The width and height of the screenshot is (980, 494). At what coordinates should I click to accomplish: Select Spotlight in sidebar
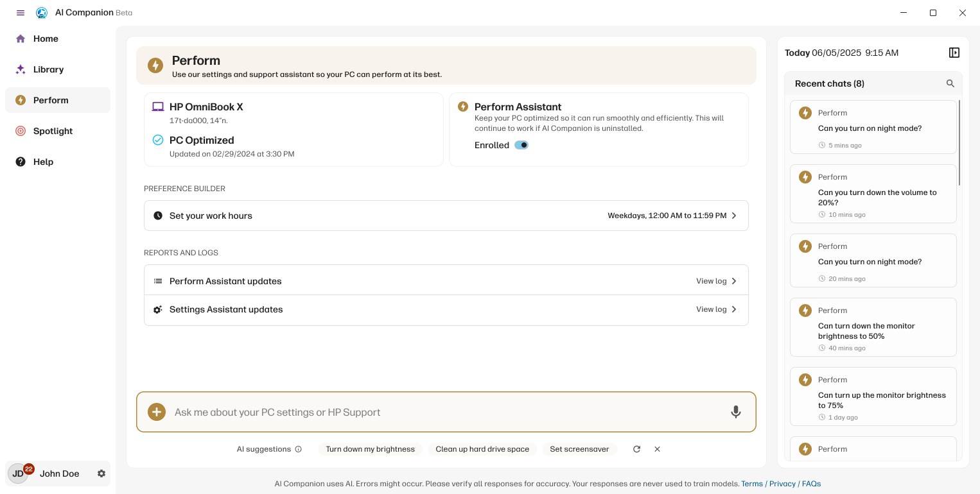pos(58,131)
